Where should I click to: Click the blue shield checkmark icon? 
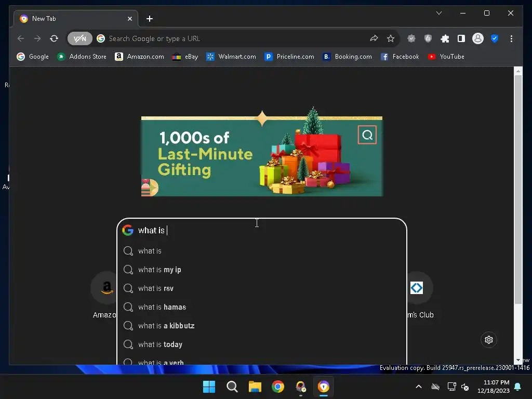coord(495,38)
